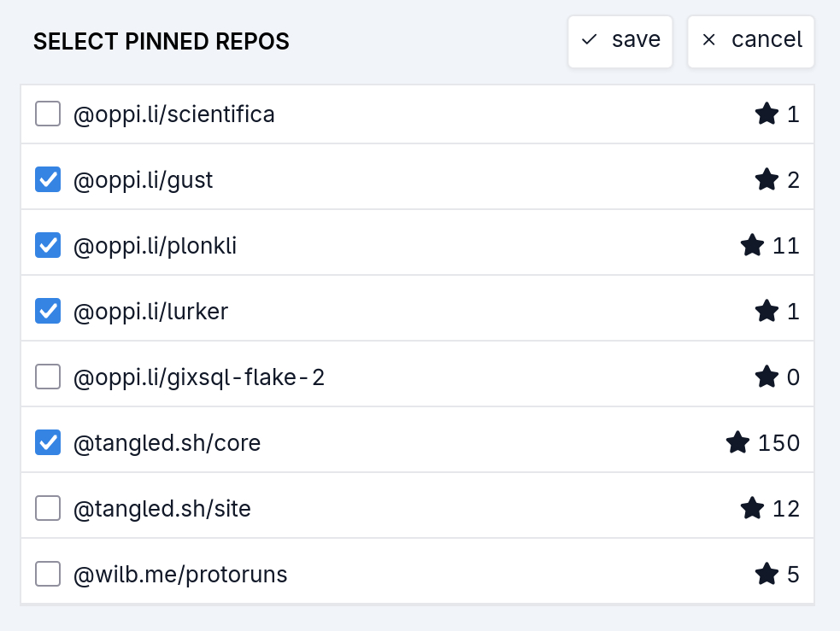The image size is (840, 631).
Task: Click the @wilb.me/protoruns repo label
Action: point(180,575)
